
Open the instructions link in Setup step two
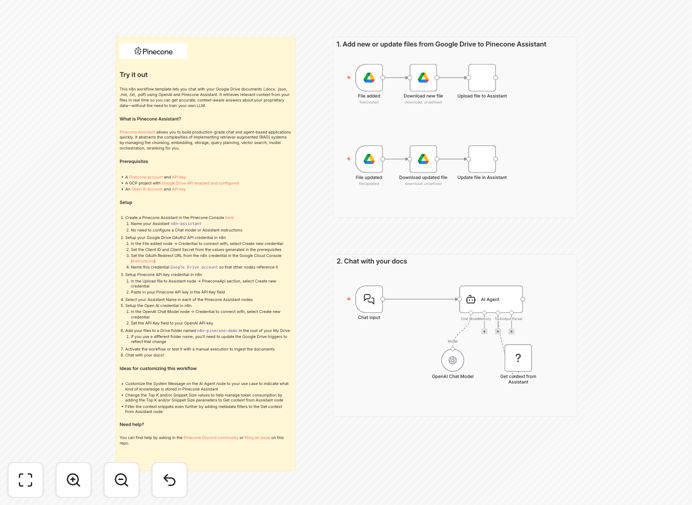point(143,261)
